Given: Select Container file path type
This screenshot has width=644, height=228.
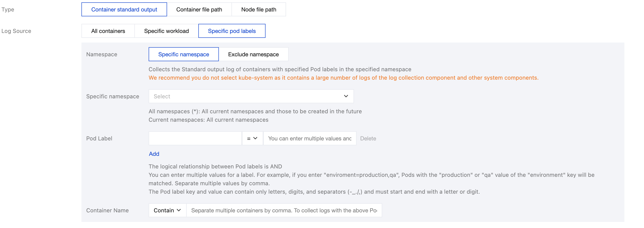Looking at the screenshot, I should (x=199, y=10).
